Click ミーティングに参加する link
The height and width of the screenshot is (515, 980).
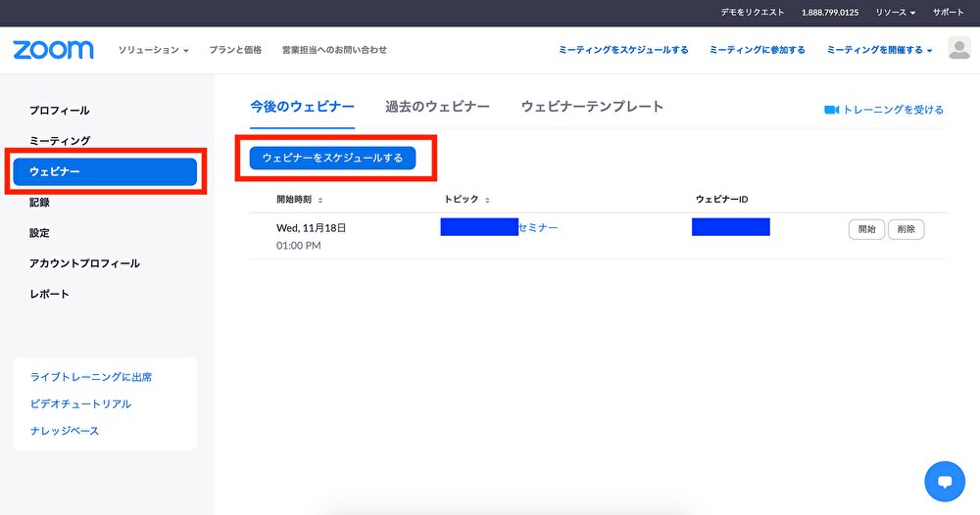click(x=757, y=50)
